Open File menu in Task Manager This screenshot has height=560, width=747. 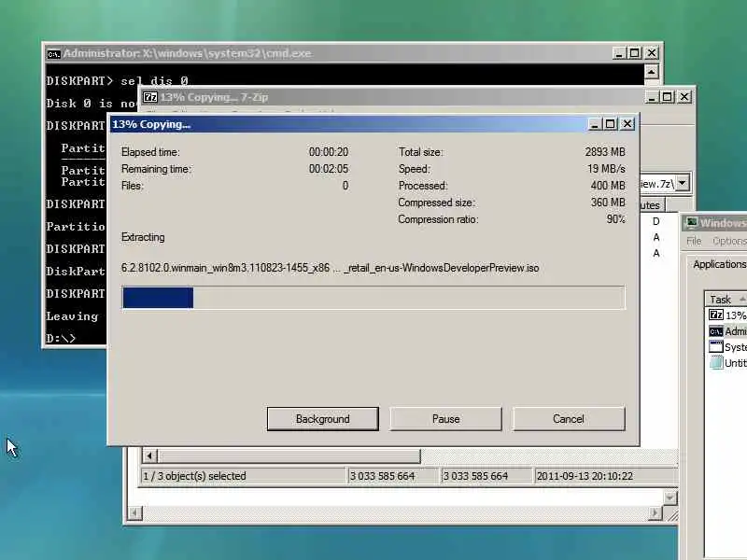694,241
